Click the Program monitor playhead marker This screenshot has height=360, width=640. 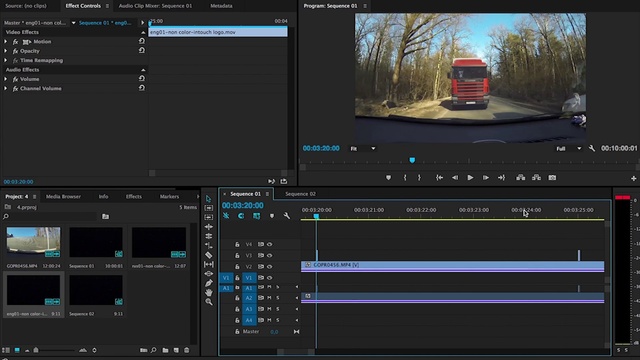pos(412,160)
